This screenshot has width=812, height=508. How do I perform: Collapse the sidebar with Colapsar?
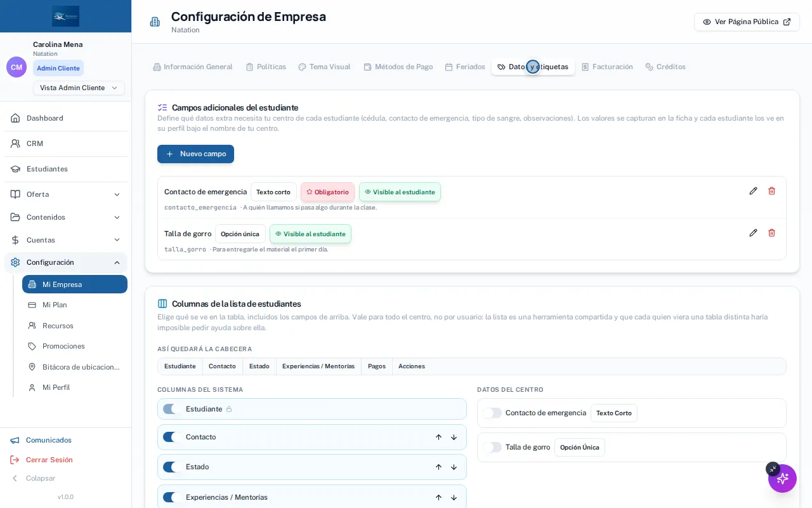coord(34,478)
